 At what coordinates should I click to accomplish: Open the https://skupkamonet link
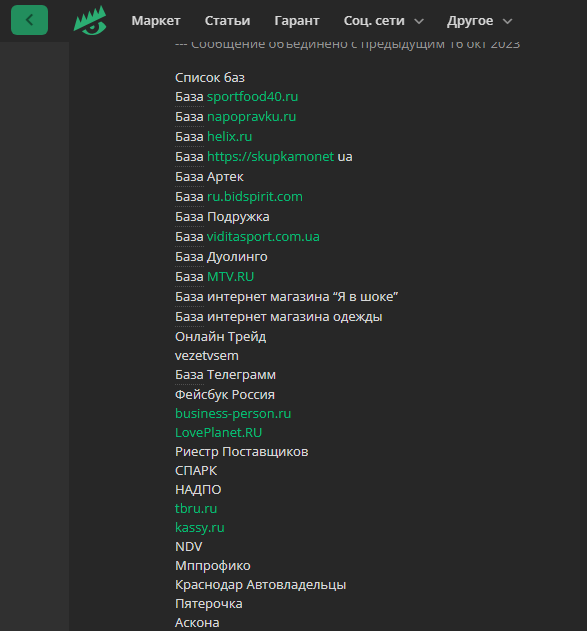pos(270,157)
